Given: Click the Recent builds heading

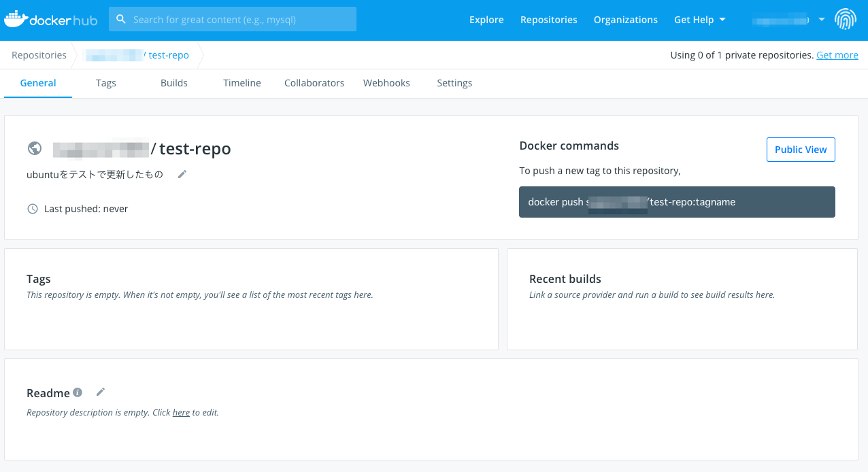Looking at the screenshot, I should 565,279.
